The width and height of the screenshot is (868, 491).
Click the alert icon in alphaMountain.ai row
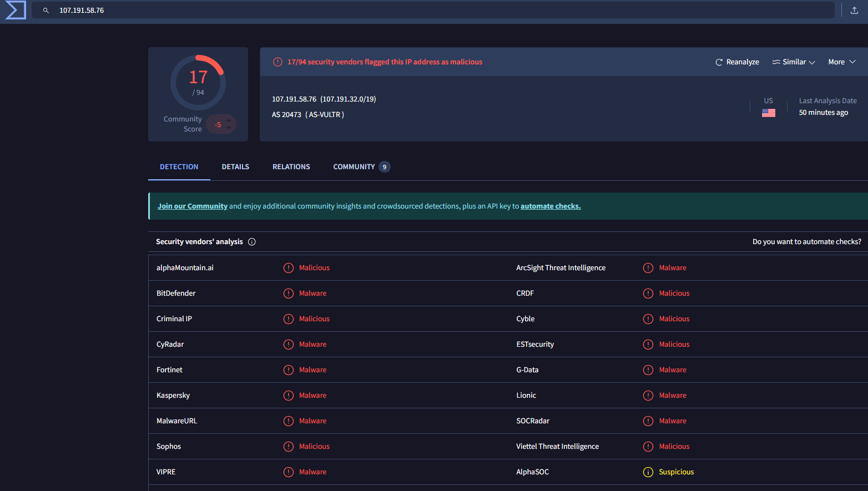[x=289, y=268]
